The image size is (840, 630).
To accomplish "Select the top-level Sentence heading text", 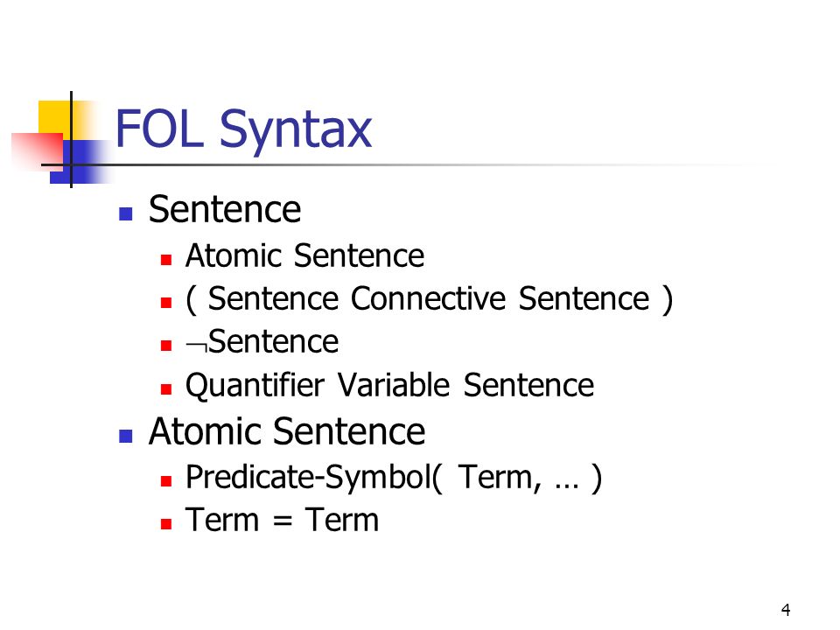I will 225,209.
